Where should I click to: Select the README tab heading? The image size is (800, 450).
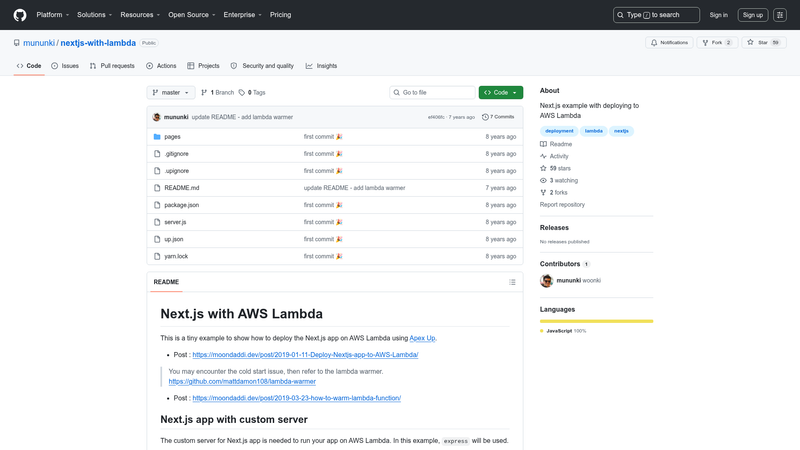[166, 282]
